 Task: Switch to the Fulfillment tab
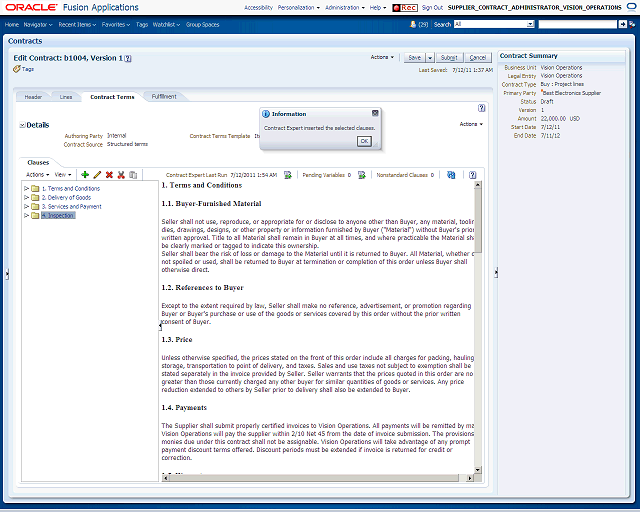point(164,97)
